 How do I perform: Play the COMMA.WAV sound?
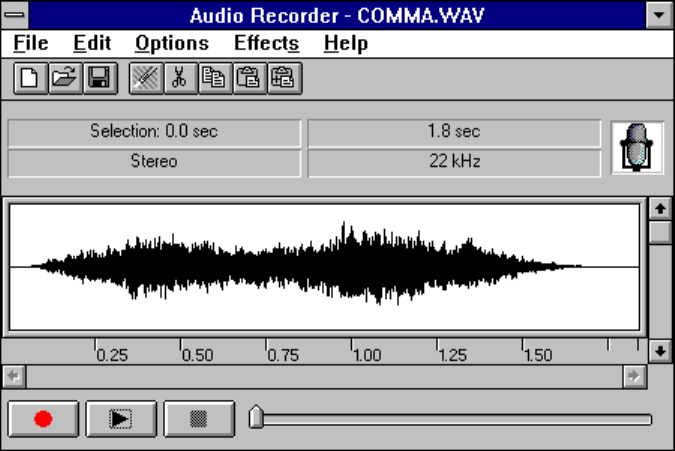coord(121,419)
